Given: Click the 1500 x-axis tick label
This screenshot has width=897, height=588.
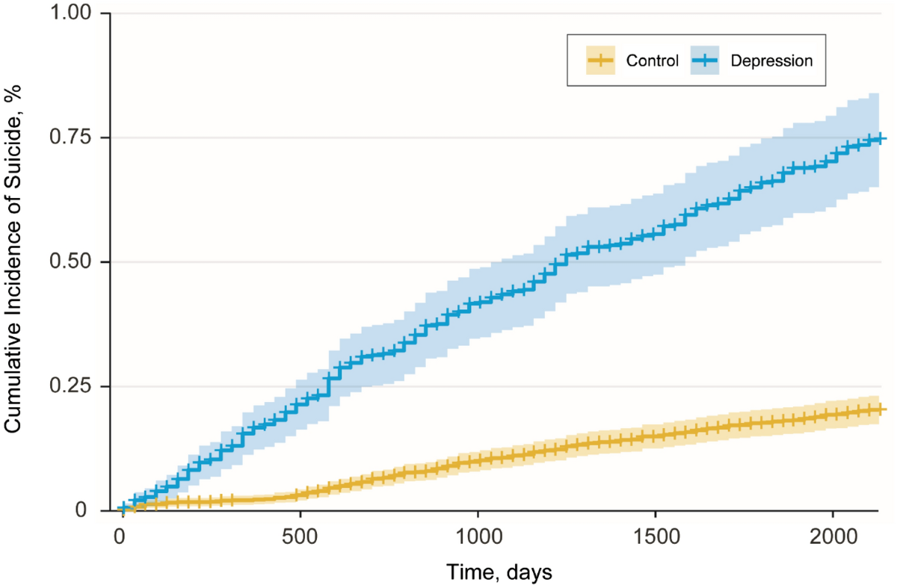Looking at the screenshot, I should [x=655, y=538].
